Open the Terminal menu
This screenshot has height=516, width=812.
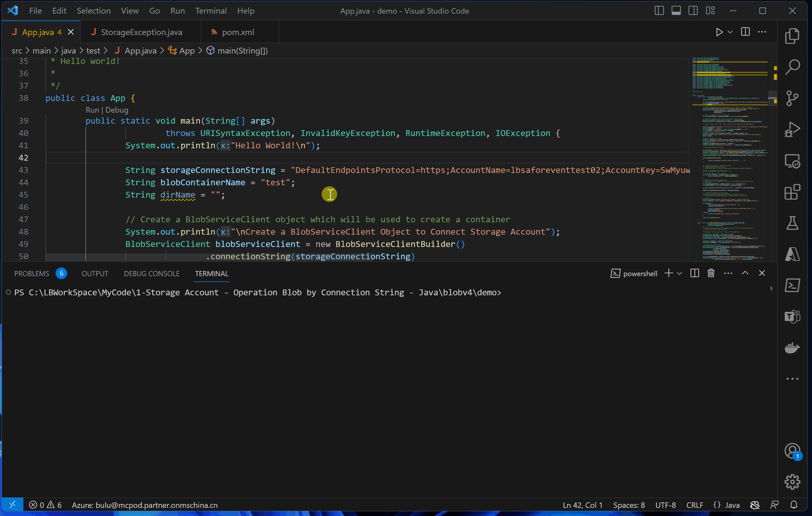(x=211, y=11)
